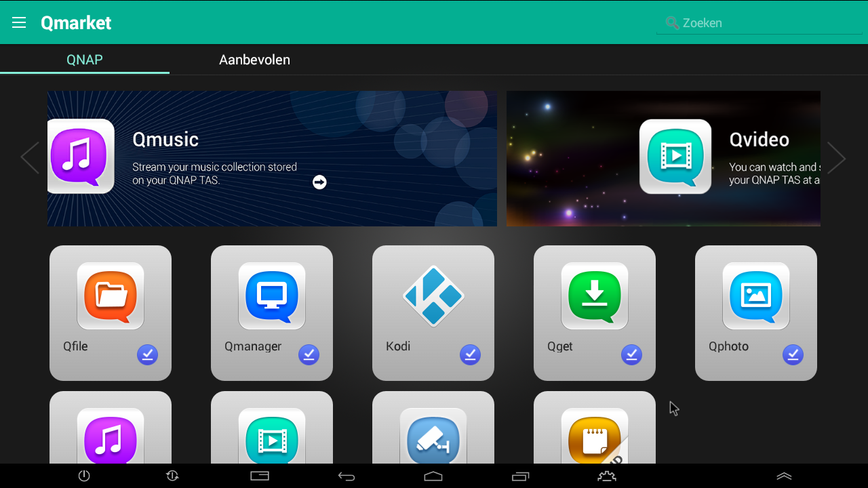This screenshot has width=868, height=488.
Task: Click the Kodi installed checkmark badge
Action: [x=470, y=354]
